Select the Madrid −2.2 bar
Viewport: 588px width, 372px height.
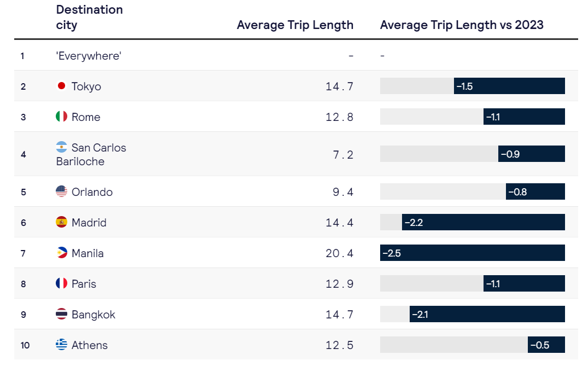pyautogui.click(x=484, y=222)
